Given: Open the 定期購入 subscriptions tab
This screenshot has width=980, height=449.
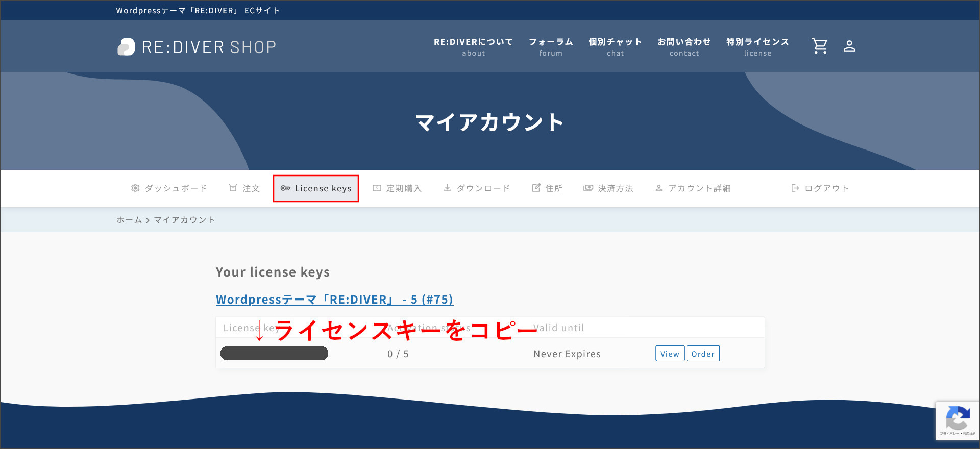Looking at the screenshot, I should pyautogui.click(x=397, y=188).
